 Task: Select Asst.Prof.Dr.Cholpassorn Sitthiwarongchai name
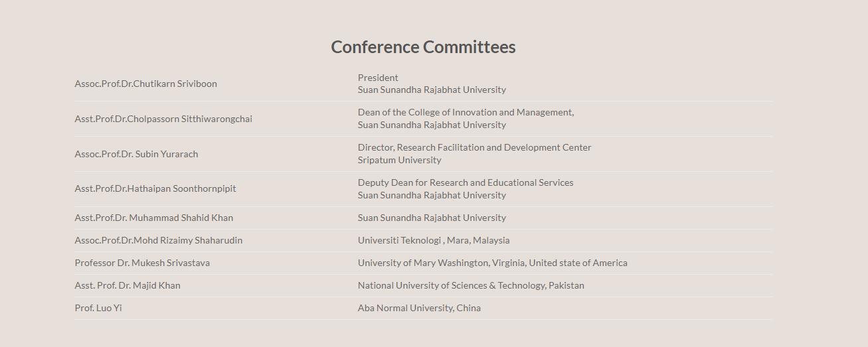(x=163, y=119)
